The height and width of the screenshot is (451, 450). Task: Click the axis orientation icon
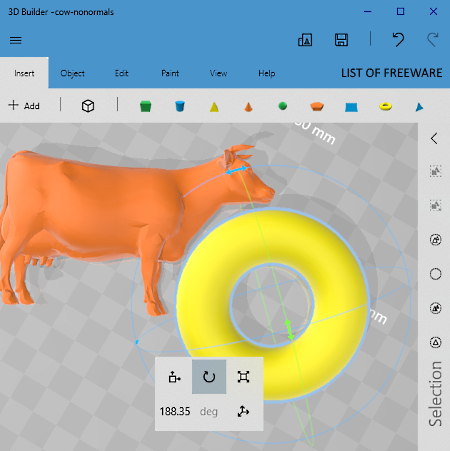243,412
